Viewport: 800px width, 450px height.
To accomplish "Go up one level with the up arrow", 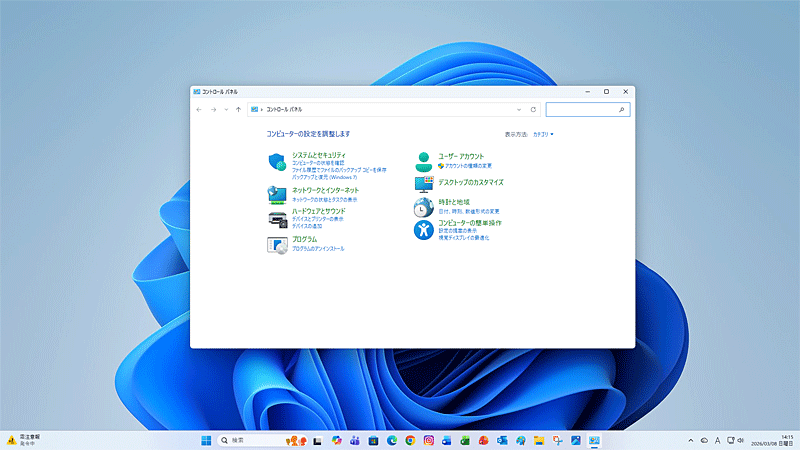I will pyautogui.click(x=238, y=109).
